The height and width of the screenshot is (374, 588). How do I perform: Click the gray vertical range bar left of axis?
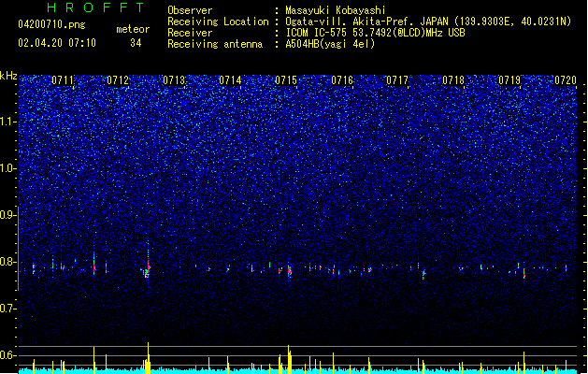coord(19,249)
